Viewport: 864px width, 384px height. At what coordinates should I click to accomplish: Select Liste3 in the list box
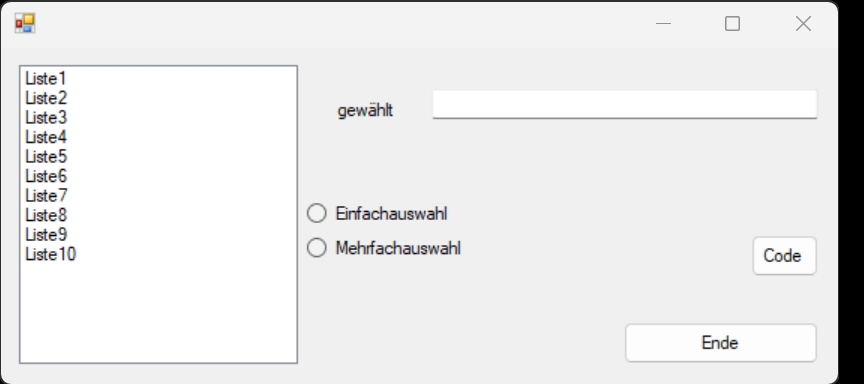159,117
